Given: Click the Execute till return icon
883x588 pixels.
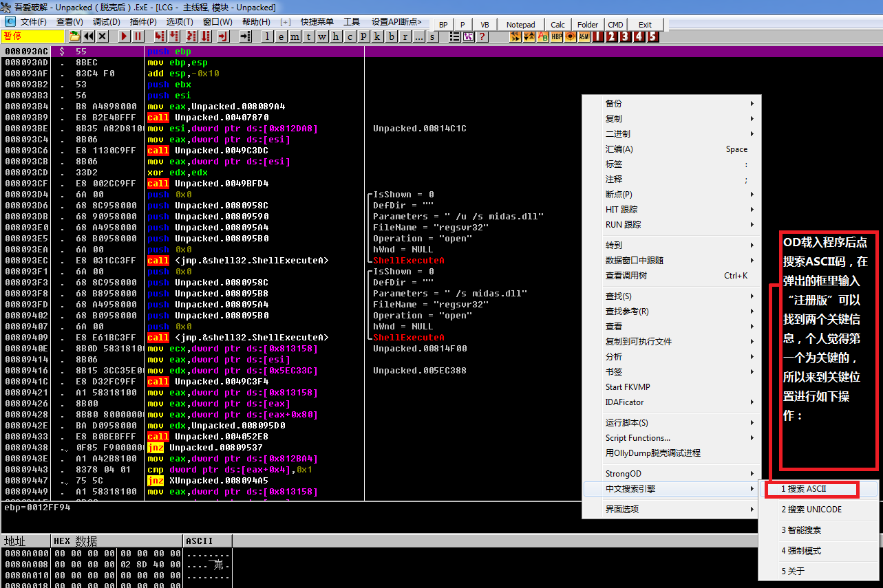Looking at the screenshot, I should pos(224,36).
